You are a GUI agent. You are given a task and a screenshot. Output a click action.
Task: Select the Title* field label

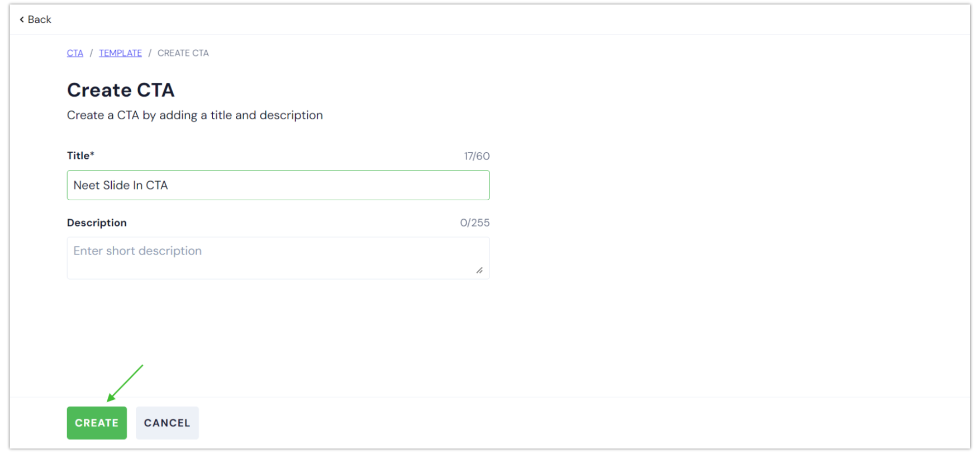tap(80, 155)
